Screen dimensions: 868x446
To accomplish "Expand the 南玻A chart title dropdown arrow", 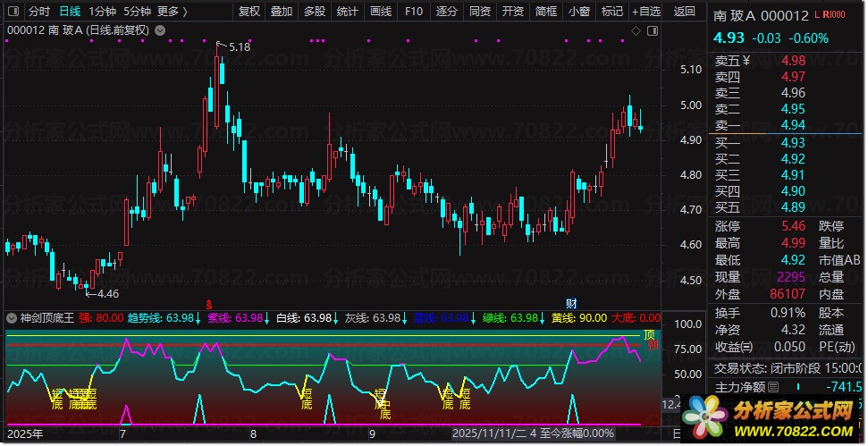I will tap(160, 31).
